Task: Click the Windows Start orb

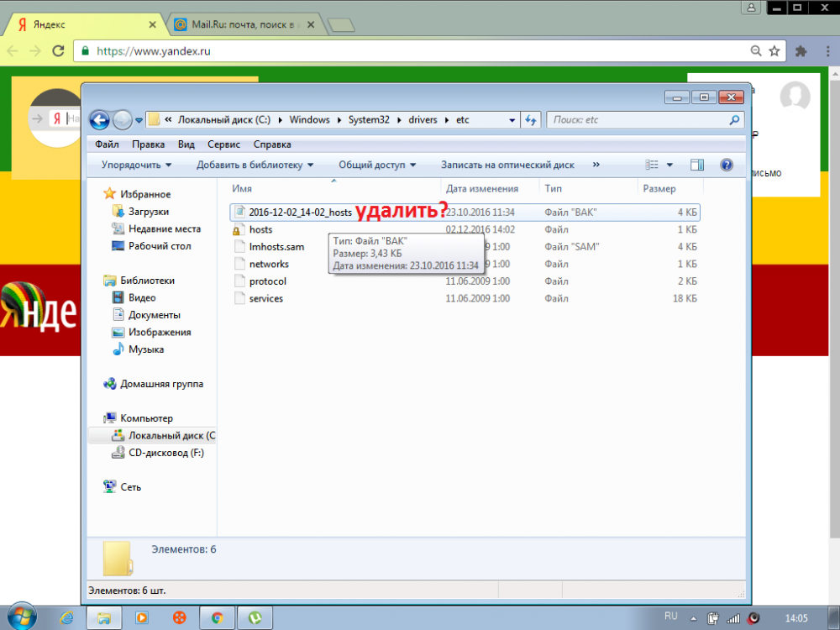Action: (22, 617)
